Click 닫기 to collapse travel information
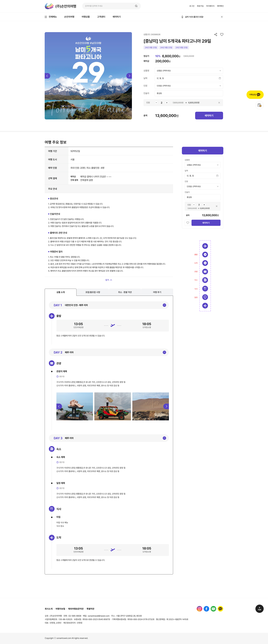Screen dimensions: 268x644 [x=109, y=280]
